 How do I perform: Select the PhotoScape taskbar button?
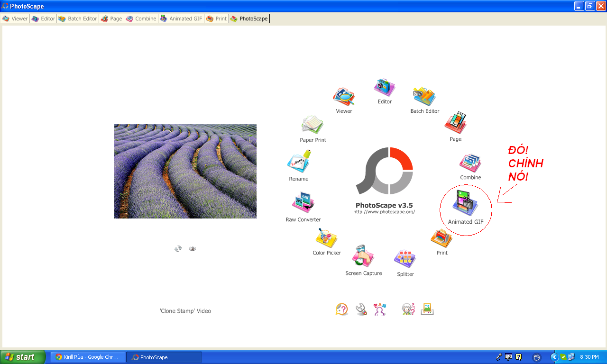[164, 357]
